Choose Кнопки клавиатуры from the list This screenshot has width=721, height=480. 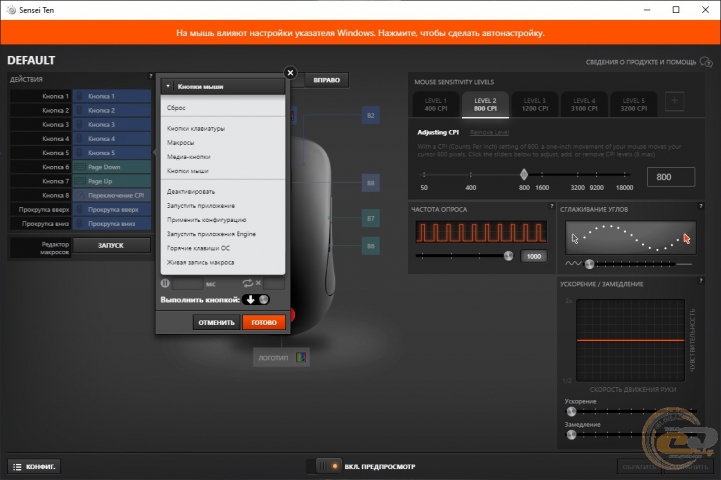[223, 129]
